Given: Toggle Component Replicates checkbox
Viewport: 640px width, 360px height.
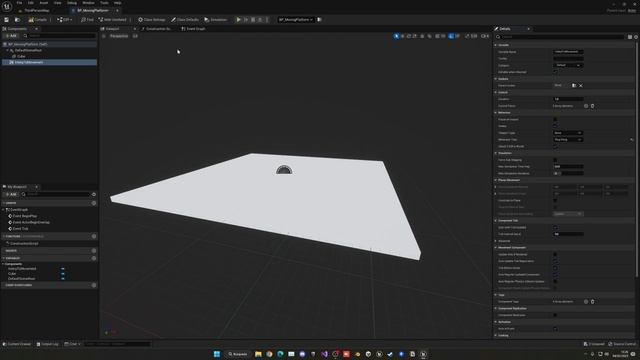Looking at the screenshot, I should point(555,315).
